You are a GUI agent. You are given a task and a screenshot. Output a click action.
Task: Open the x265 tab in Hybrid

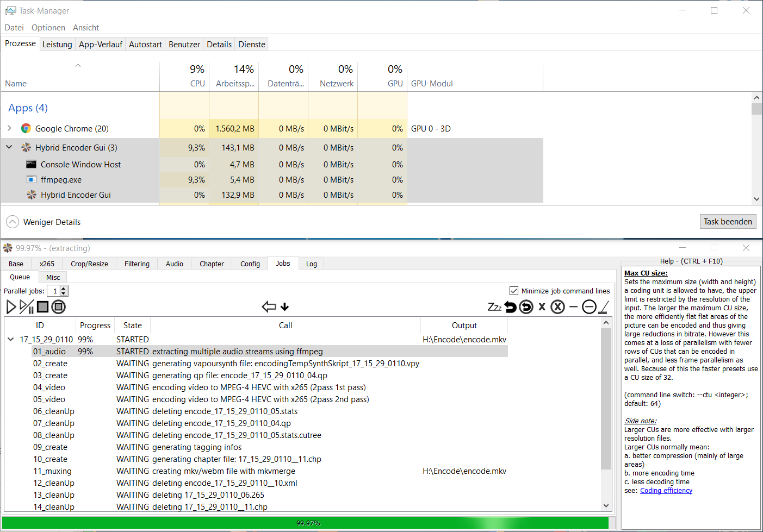tap(47, 264)
